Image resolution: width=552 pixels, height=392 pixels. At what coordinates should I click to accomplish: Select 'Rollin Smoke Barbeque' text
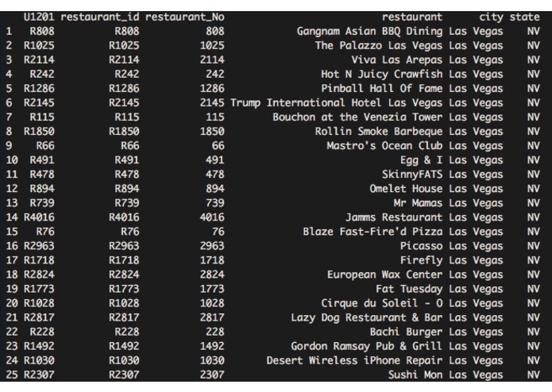[378, 132]
